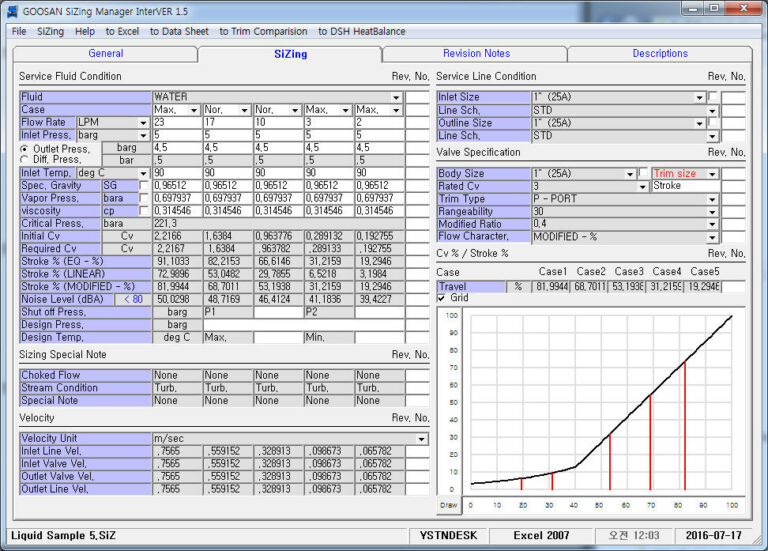768x551 pixels.
Task: Open the Trim size dropdown
Action: pos(713,174)
